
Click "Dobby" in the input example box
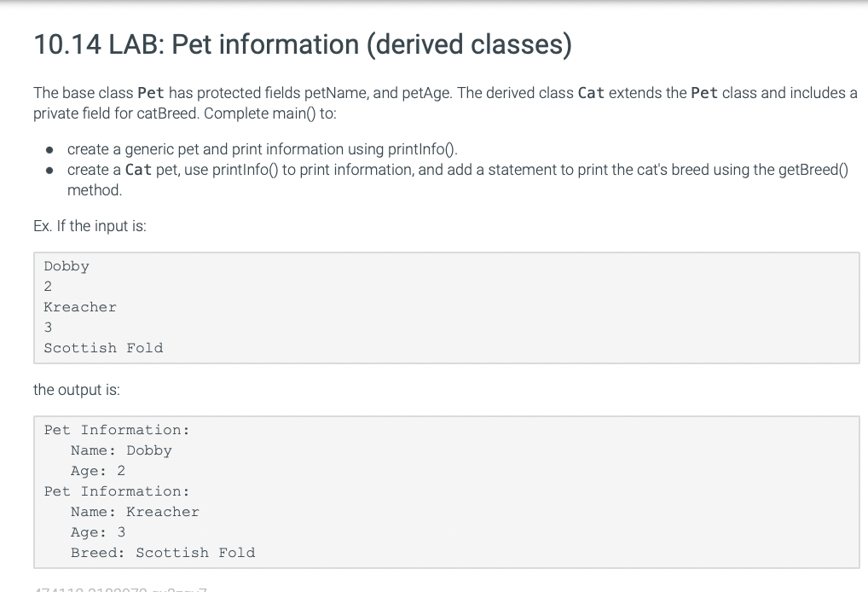67,266
